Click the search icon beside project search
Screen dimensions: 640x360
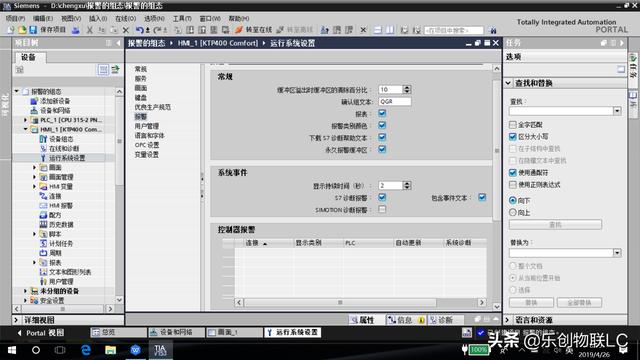[x=493, y=30]
